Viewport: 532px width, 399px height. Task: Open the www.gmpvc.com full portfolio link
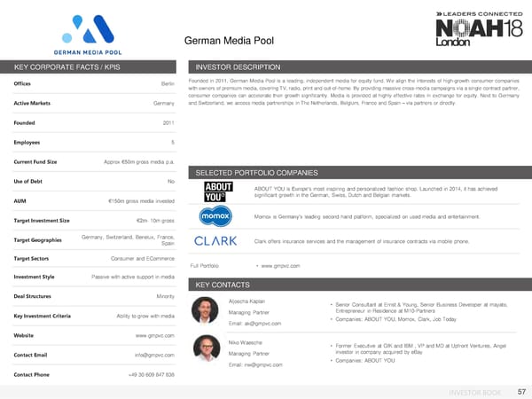tap(280, 265)
